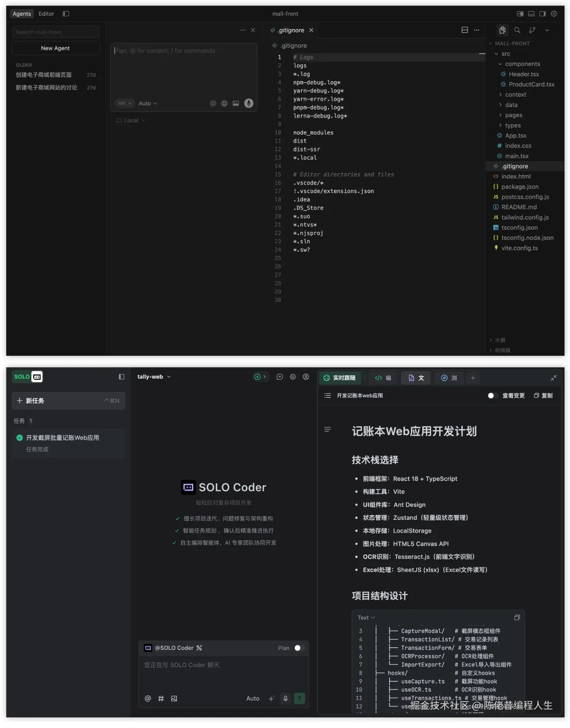
Task: Open the Local environment dropdown
Action: (131, 120)
